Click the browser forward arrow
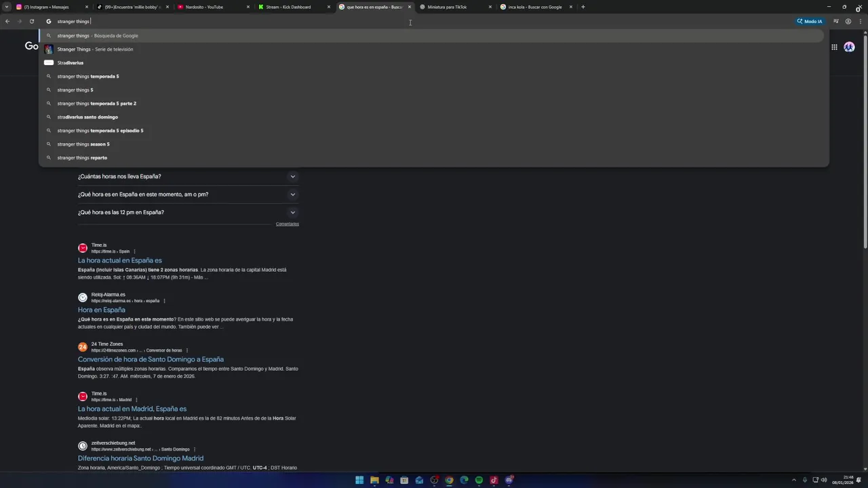Image resolution: width=868 pixels, height=488 pixels. pos(19,21)
